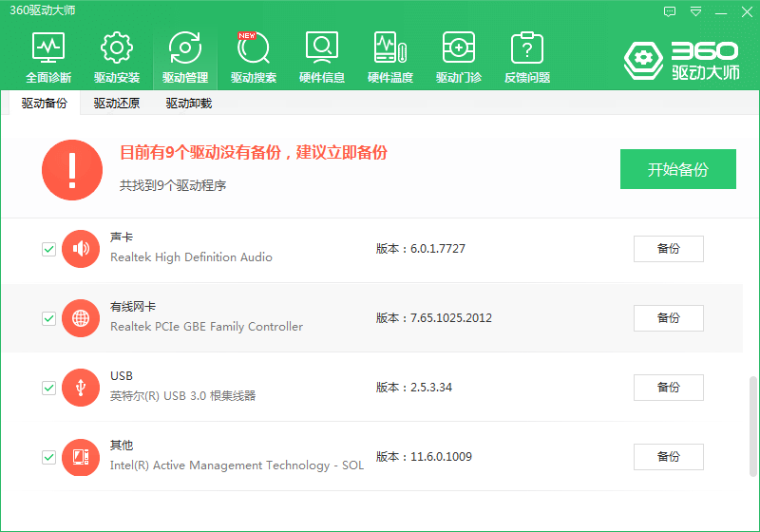Uncheck the USB 3.0 driver checkbox
Viewport: 760px width, 532px height.
pyautogui.click(x=48, y=388)
